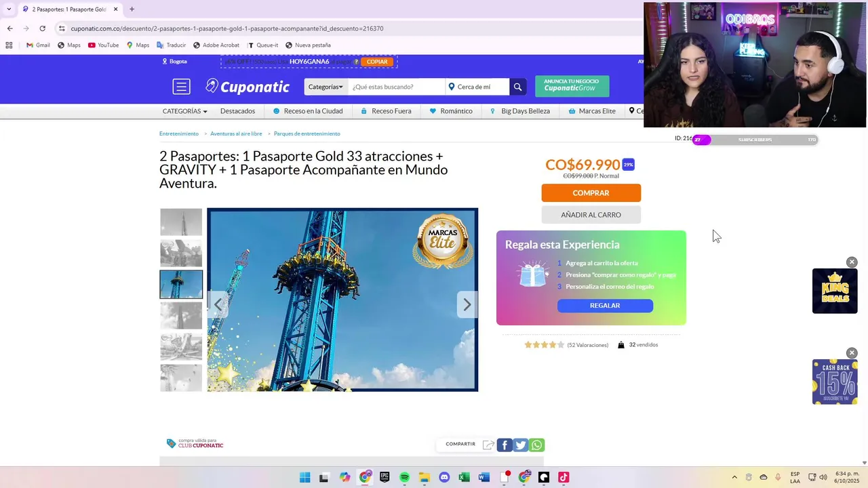This screenshot has width=868, height=488.
Task: Open the Destacados section
Action: (x=237, y=111)
